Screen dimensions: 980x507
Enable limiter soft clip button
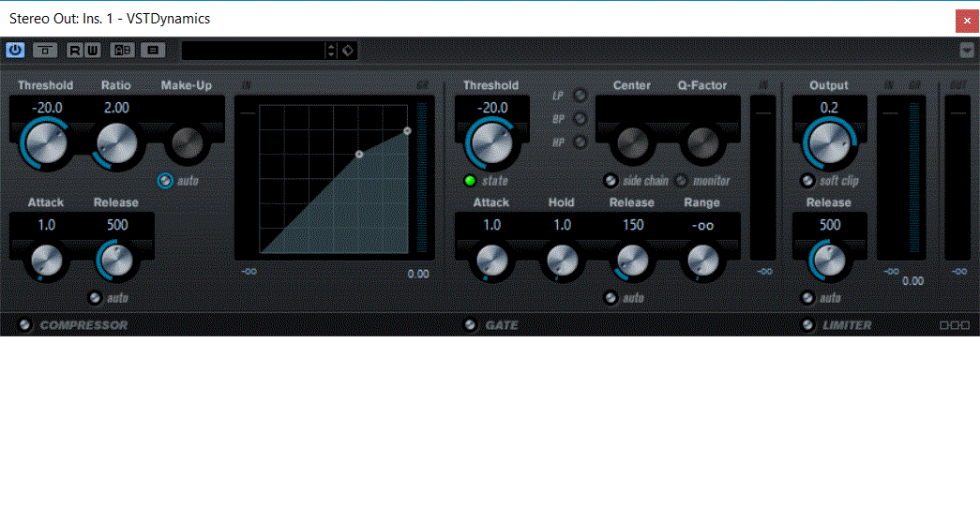click(808, 181)
